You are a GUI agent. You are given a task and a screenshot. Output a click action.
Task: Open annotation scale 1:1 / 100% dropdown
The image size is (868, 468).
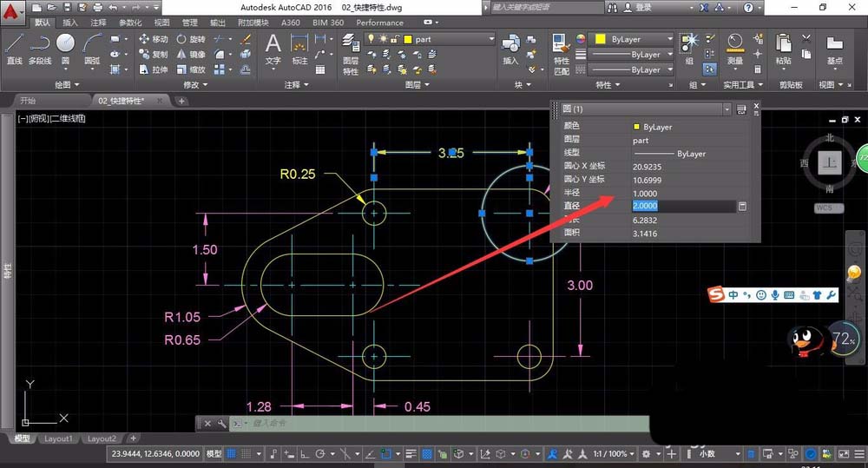613,453
